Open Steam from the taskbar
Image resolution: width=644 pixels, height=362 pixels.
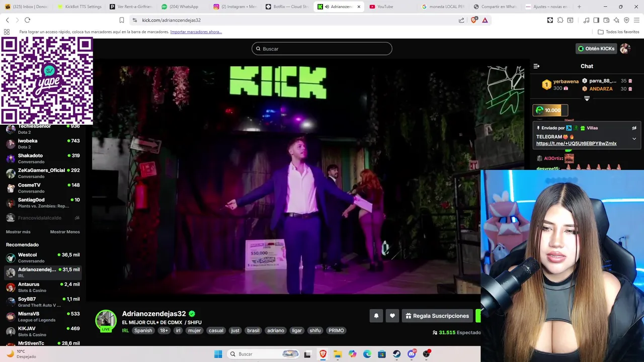(x=396, y=354)
